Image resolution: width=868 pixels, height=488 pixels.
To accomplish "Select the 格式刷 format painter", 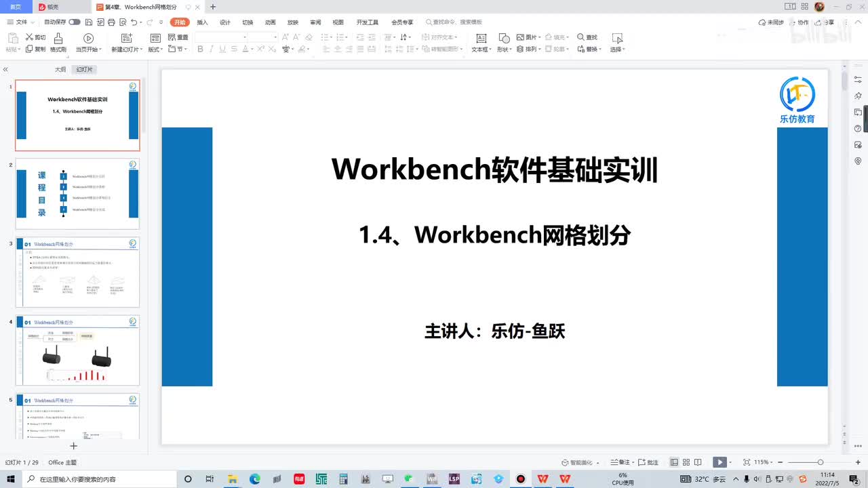I will point(58,43).
